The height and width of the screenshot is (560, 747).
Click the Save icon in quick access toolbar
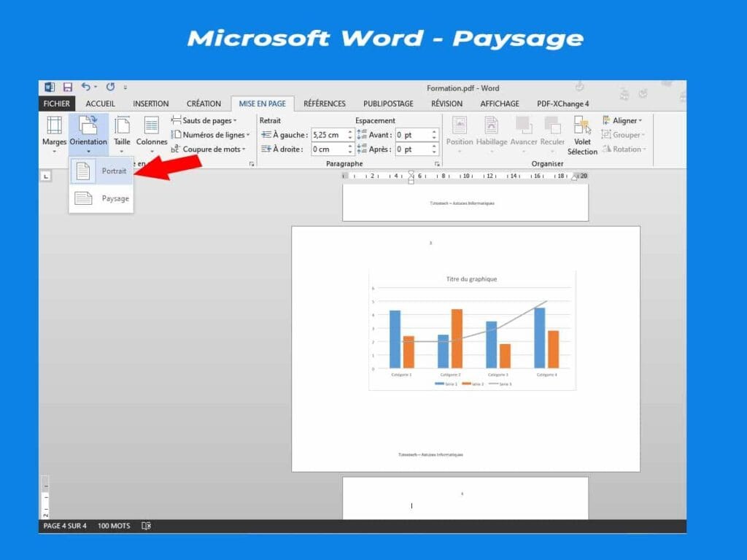(67, 87)
